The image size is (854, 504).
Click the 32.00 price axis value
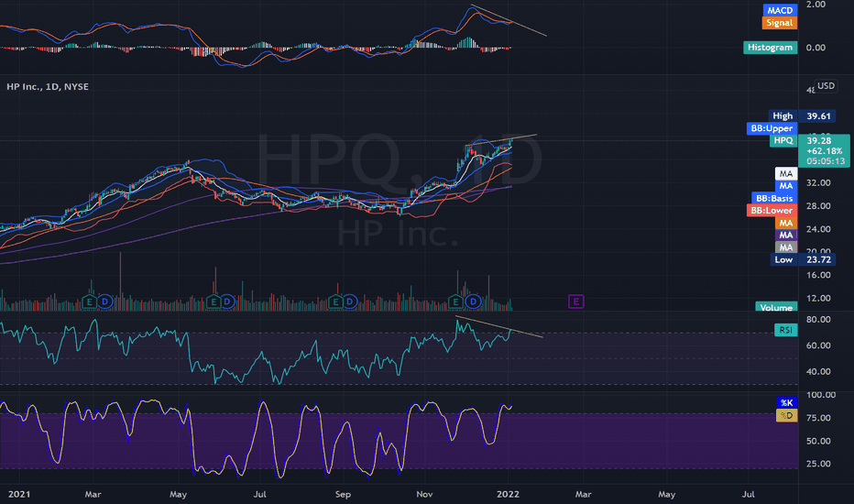[818, 183]
